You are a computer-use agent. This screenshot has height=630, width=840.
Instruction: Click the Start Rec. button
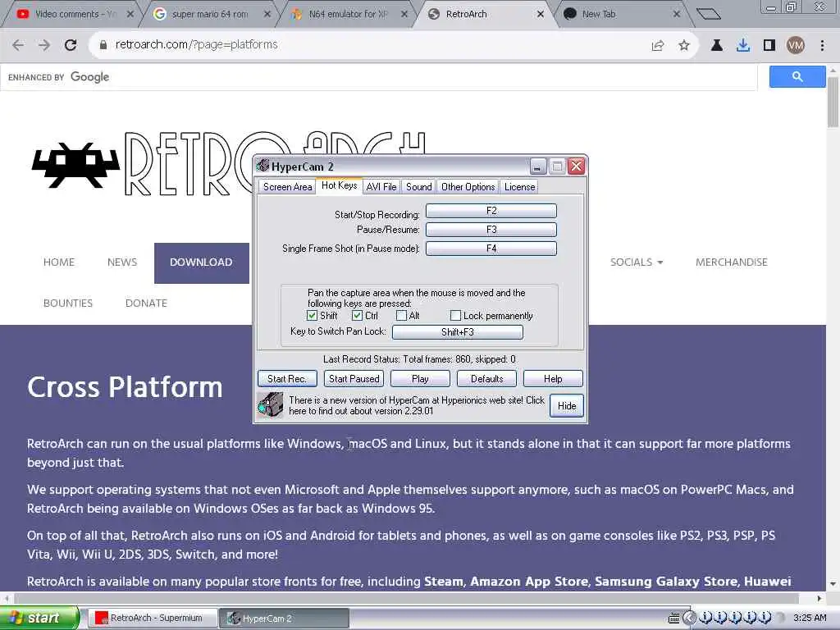click(287, 379)
